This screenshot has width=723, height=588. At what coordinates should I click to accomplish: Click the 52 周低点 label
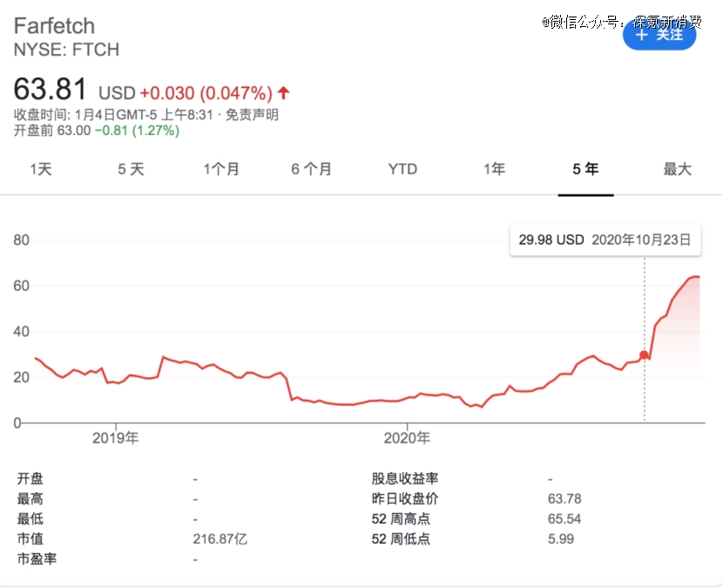pyautogui.click(x=401, y=538)
